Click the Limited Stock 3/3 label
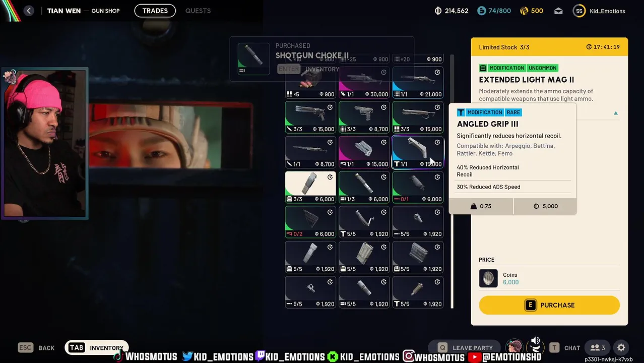Screen dimensions: 644x363 point(504,47)
